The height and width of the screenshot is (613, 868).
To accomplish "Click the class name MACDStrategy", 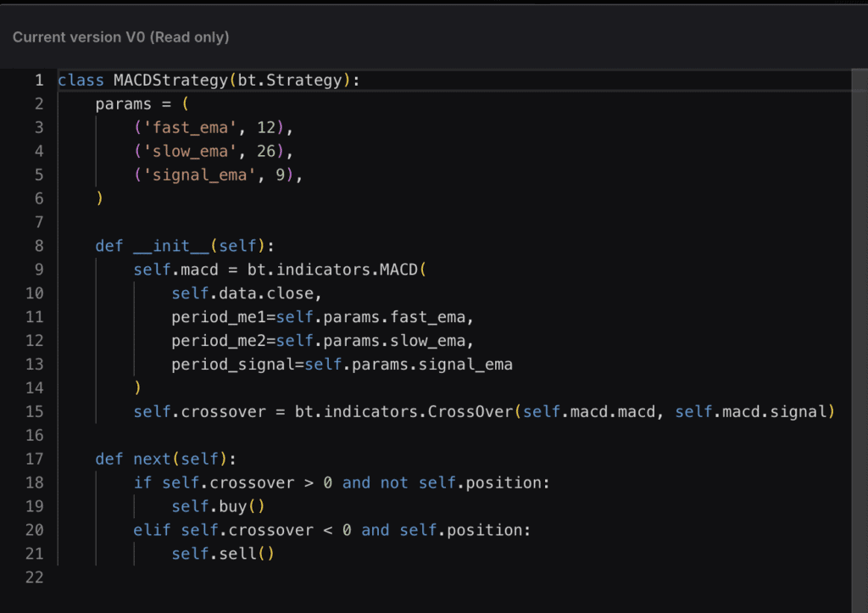I will (170, 81).
